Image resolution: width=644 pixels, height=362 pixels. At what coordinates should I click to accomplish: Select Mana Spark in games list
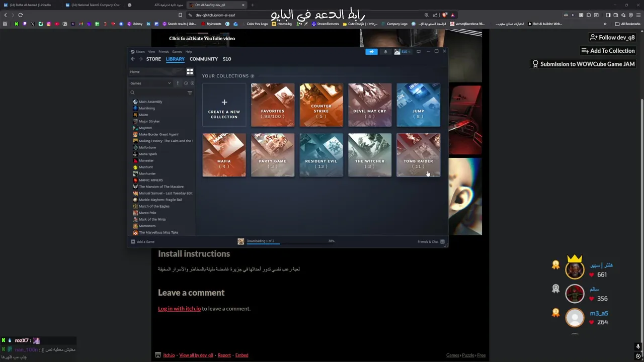point(148,154)
